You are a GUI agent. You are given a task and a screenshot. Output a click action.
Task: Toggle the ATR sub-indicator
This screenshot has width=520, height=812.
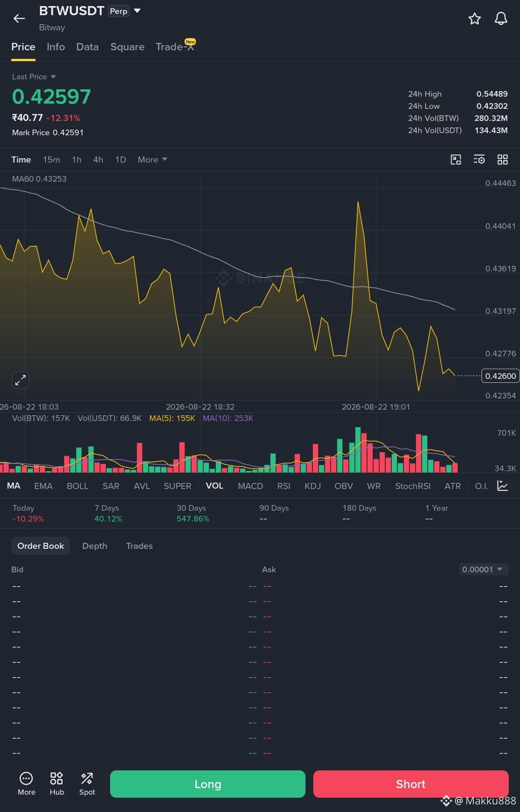[452, 486]
